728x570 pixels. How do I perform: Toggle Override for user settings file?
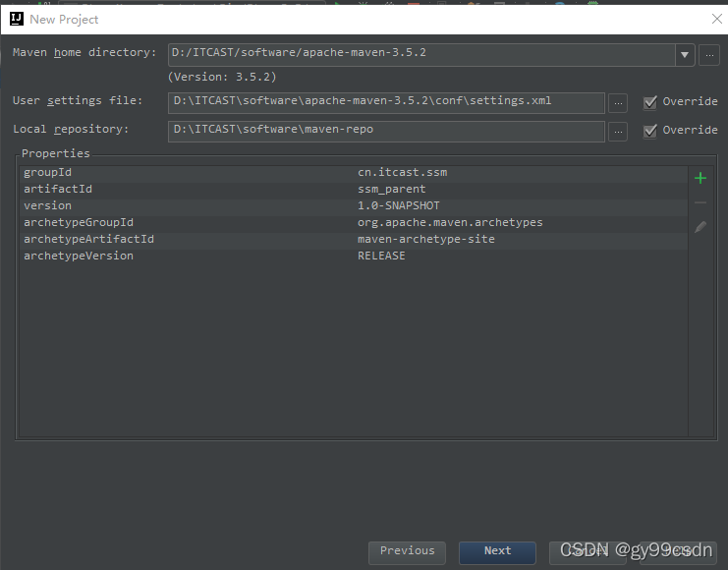coord(650,102)
